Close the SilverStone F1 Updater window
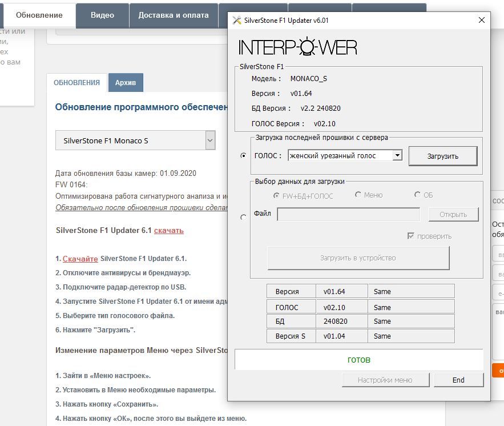Viewport: 504px width, 426px height. click(482, 21)
